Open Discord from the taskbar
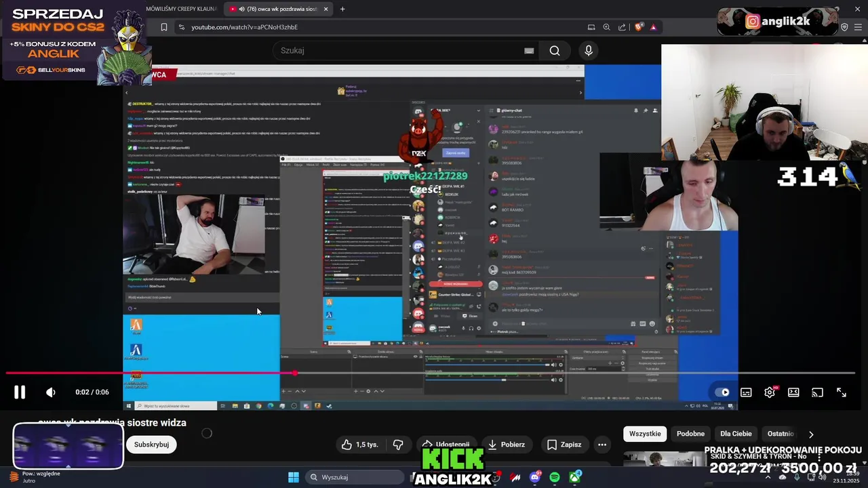 535,477
